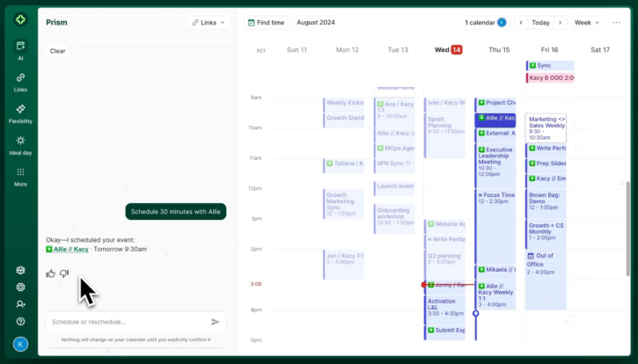
Task: Click the Find time button
Action: [x=265, y=22]
